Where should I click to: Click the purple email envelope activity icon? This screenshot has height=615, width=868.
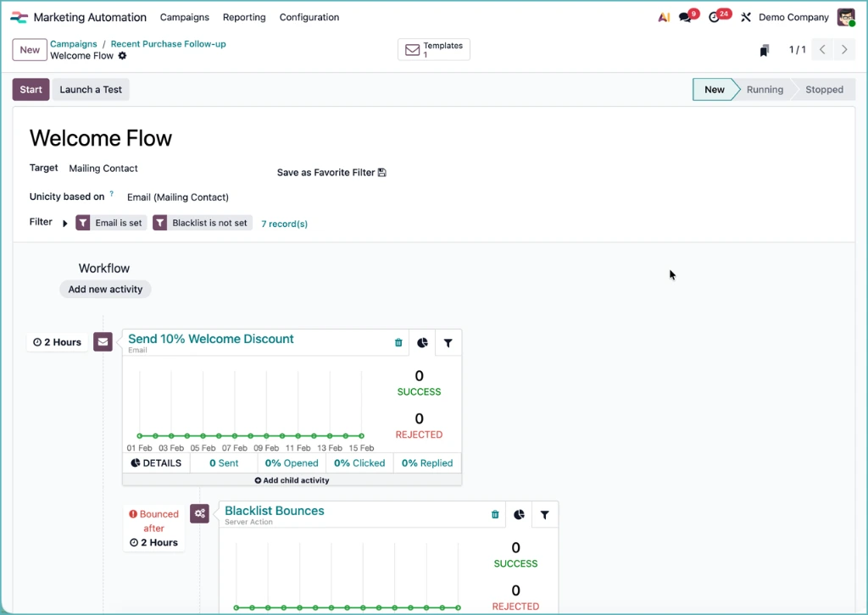coord(103,341)
